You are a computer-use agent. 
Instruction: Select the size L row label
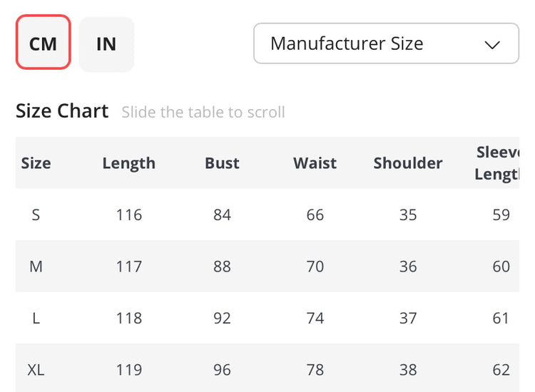click(36, 318)
